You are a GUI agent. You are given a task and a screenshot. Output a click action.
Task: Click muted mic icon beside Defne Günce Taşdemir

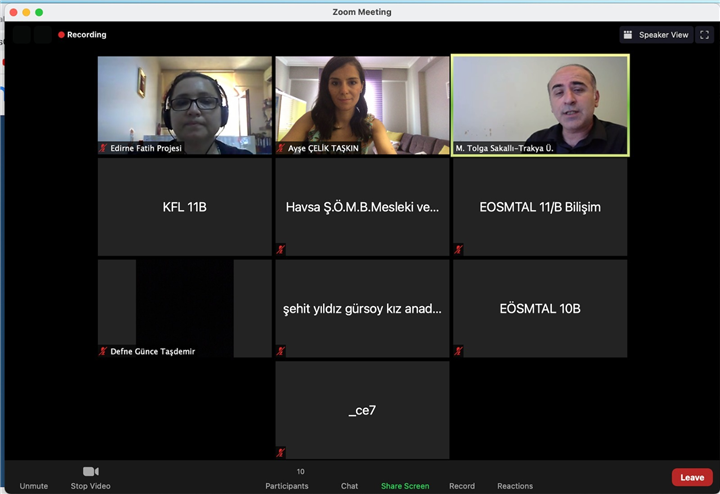103,351
